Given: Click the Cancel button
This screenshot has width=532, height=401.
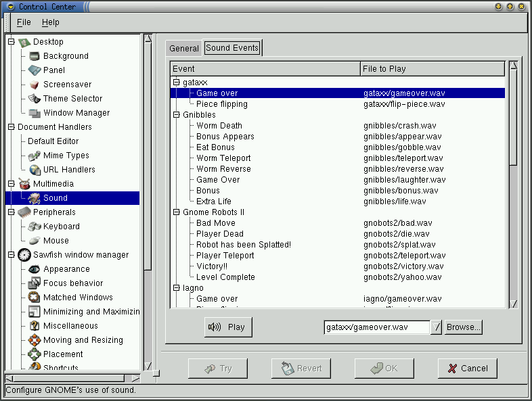Looking at the screenshot, I should 468,369.
